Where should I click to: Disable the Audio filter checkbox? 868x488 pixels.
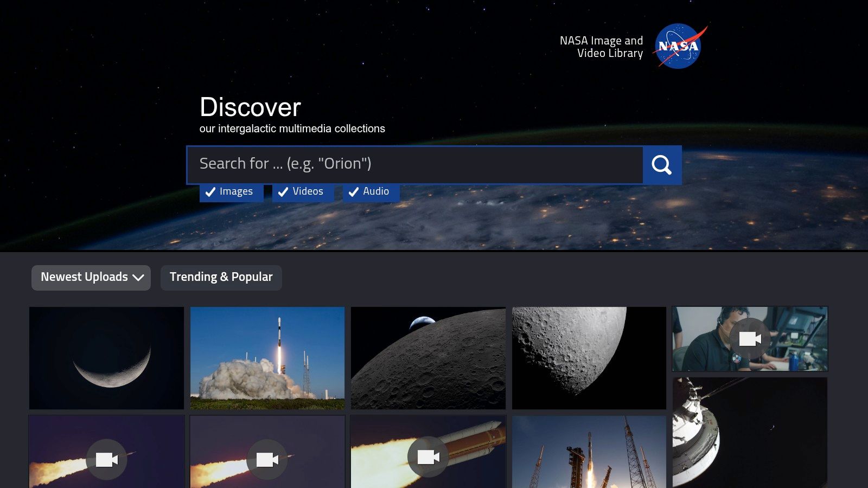point(371,192)
